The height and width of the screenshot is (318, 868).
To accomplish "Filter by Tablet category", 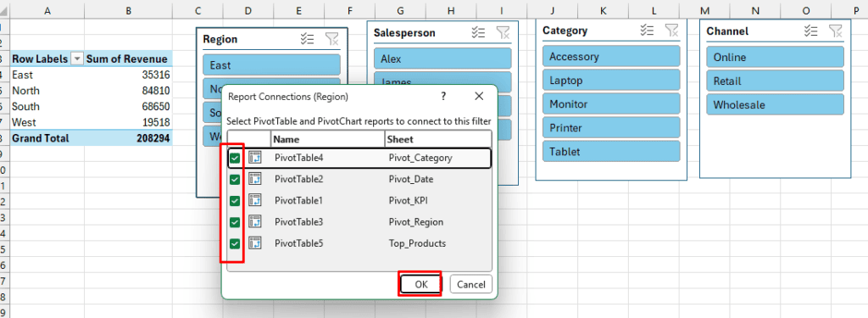I will pos(611,151).
